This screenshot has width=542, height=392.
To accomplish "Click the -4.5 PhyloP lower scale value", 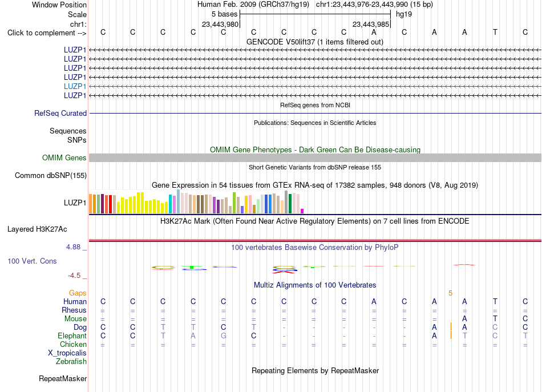I will pyautogui.click(x=74, y=276).
